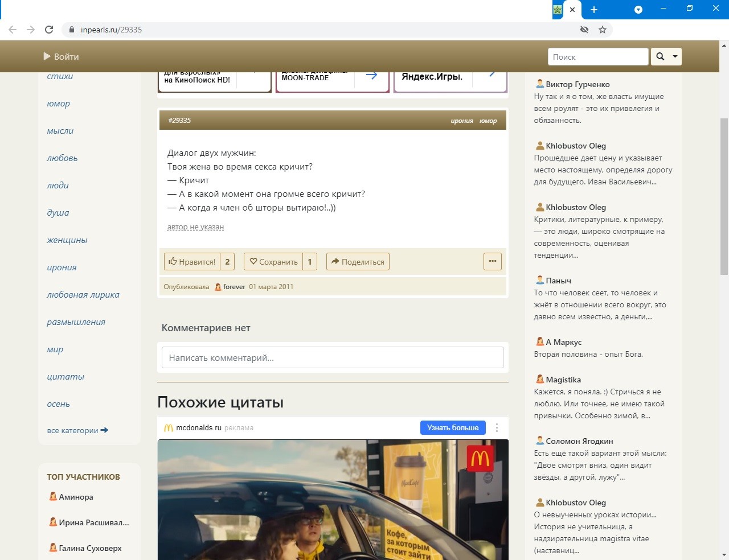Open the ad options vertical dots menu

497,428
